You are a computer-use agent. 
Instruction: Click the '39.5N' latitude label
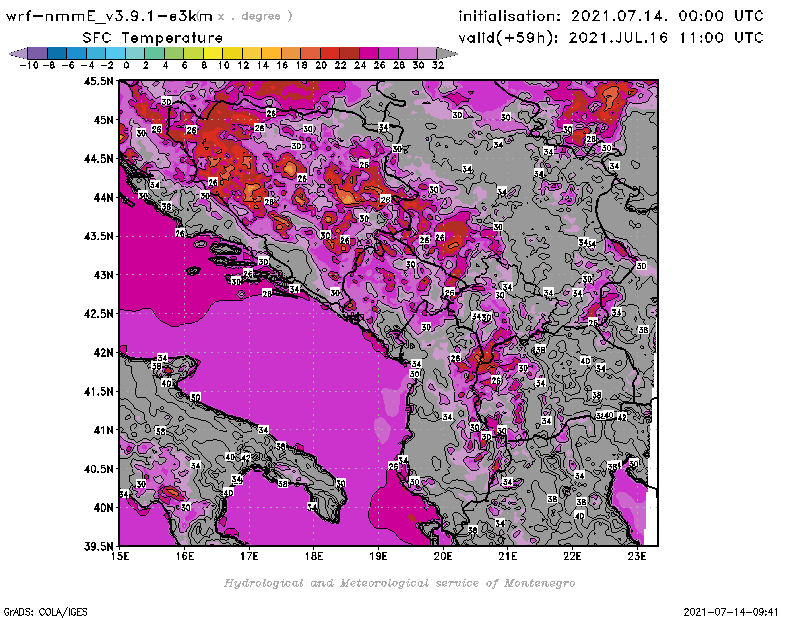click(99, 546)
